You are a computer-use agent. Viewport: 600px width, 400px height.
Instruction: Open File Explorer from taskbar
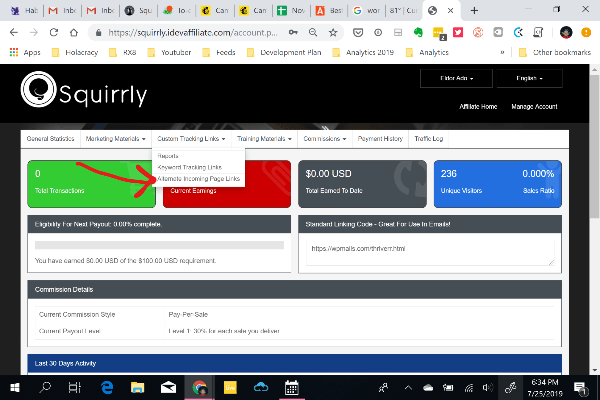[137, 388]
